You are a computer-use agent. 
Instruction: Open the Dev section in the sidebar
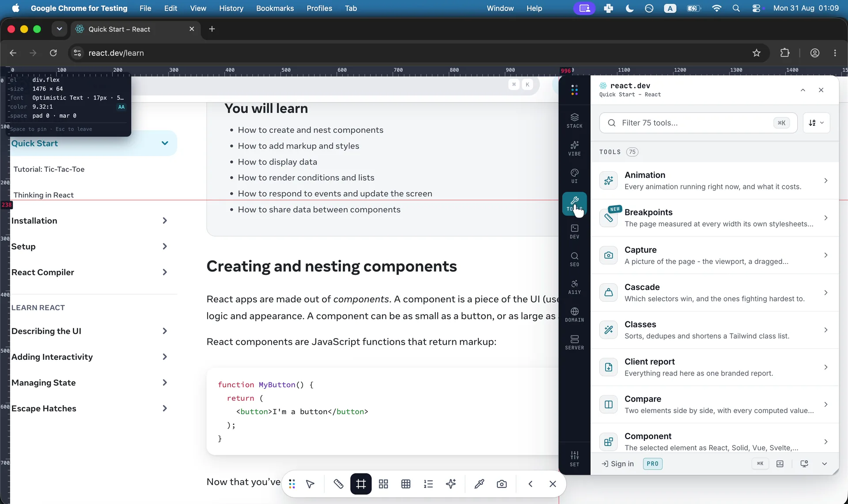point(574,232)
